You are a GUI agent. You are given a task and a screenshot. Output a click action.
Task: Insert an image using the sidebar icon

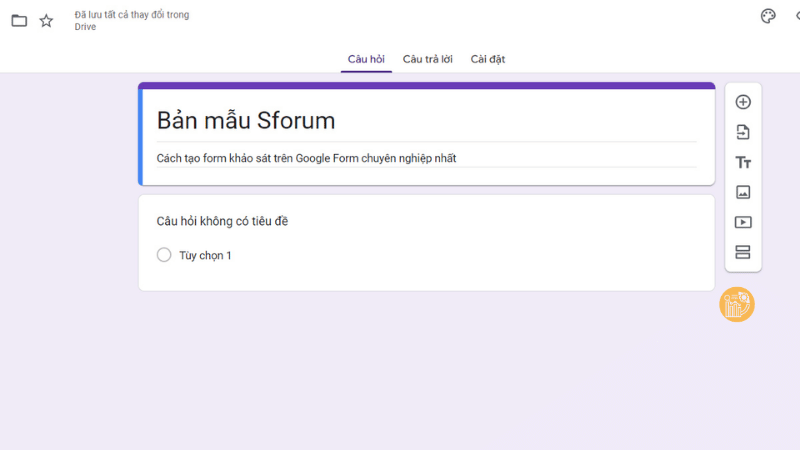point(743,192)
